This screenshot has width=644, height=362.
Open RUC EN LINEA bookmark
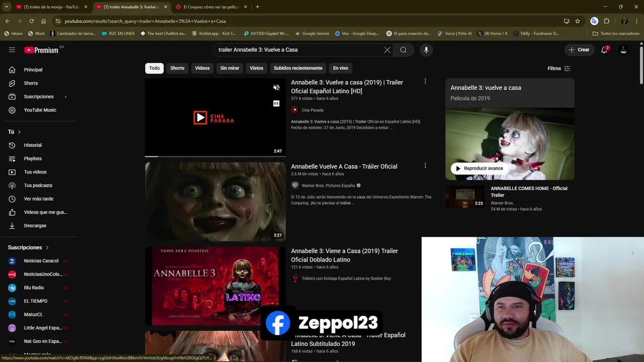coord(118,34)
